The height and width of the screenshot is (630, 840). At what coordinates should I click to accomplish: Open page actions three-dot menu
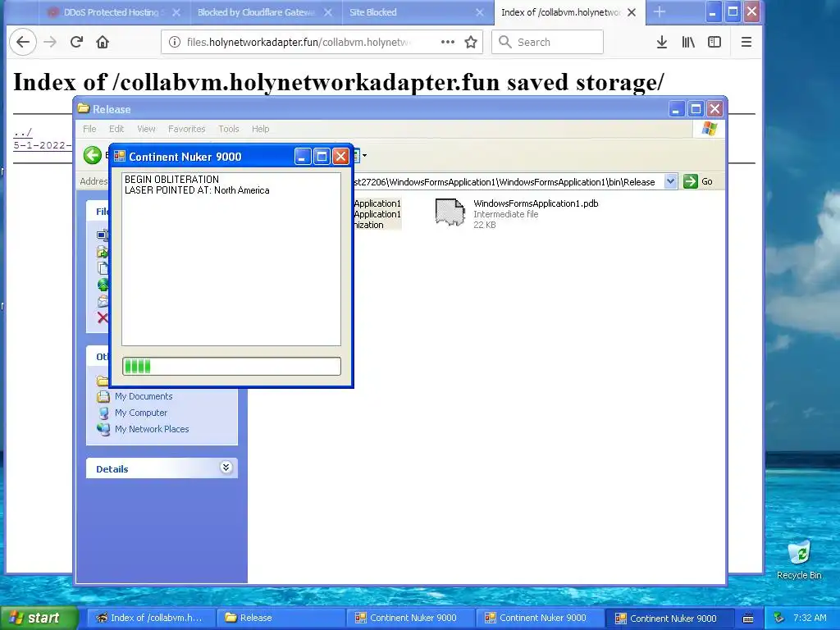[x=447, y=42]
